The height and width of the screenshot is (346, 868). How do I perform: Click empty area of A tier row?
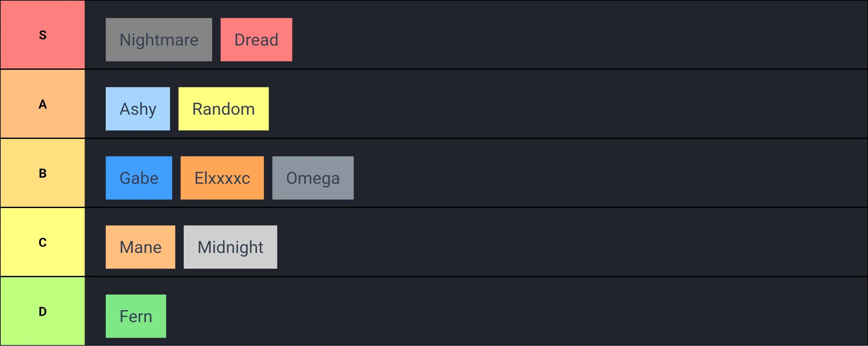(573, 104)
